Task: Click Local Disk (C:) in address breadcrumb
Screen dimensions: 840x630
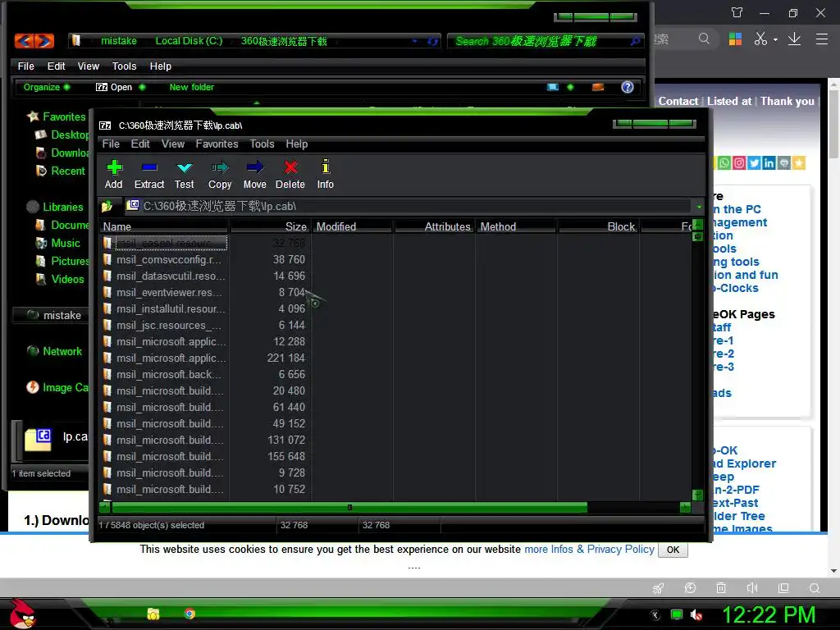Action: coord(189,41)
